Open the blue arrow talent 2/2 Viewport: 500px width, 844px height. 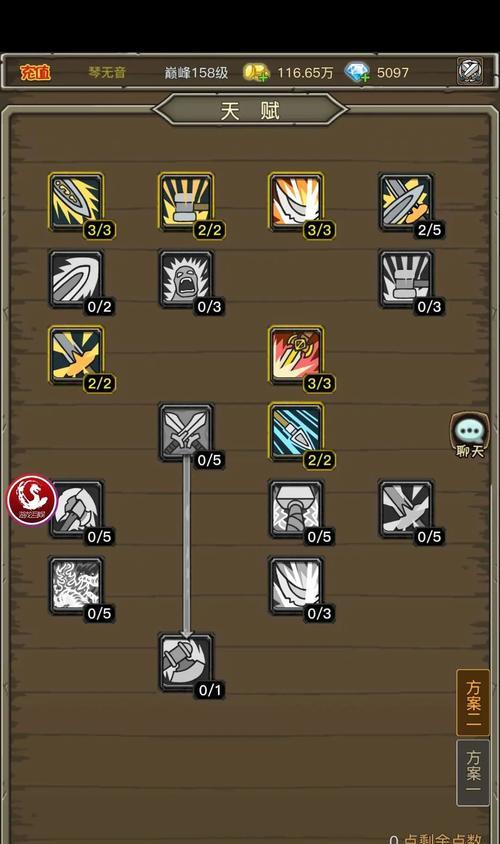[296, 432]
